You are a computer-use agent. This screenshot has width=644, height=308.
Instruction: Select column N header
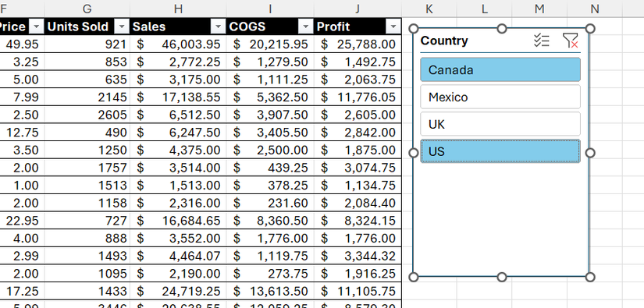(x=594, y=9)
